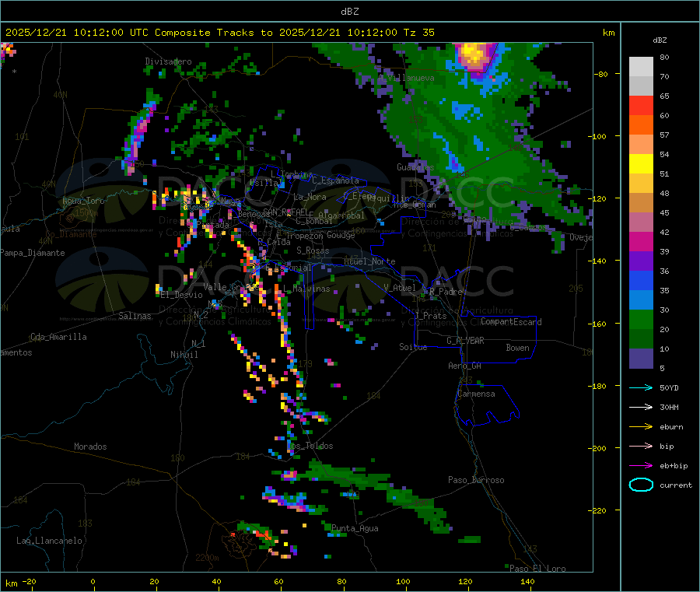Pick the dusty pink 42-45 dBZ swatch
Viewport: 700px width, 592px height.
coord(641,222)
